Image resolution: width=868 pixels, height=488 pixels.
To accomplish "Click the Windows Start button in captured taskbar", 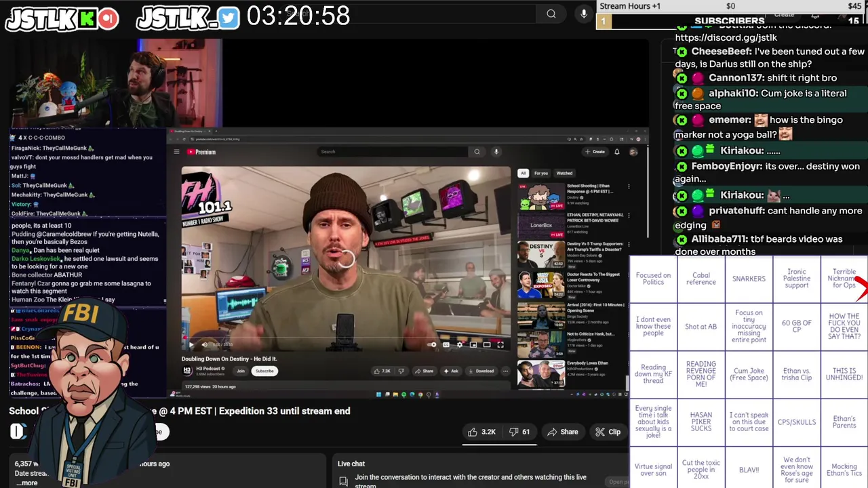I will click(x=378, y=394).
